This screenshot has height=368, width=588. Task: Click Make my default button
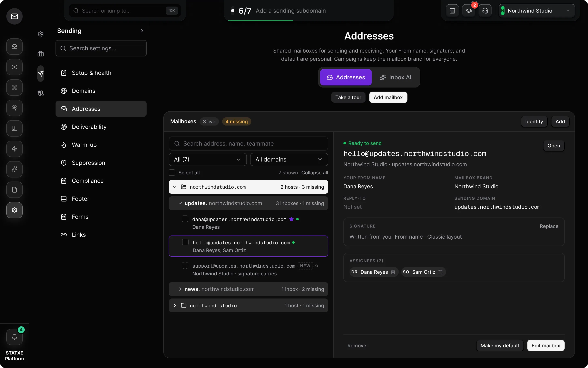(x=500, y=346)
